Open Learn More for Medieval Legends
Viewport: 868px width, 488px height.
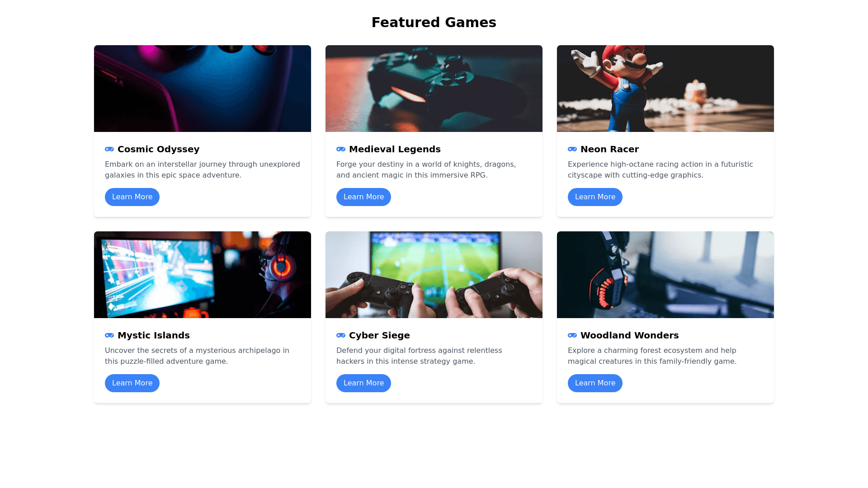pyautogui.click(x=363, y=197)
